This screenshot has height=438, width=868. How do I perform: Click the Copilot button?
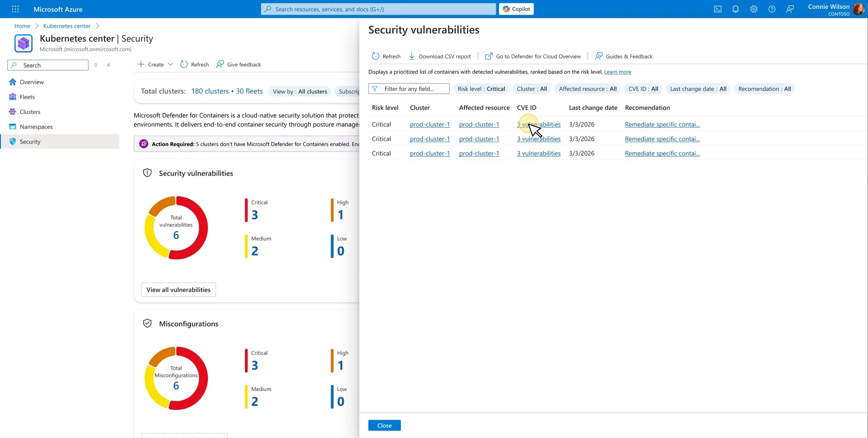click(x=516, y=9)
